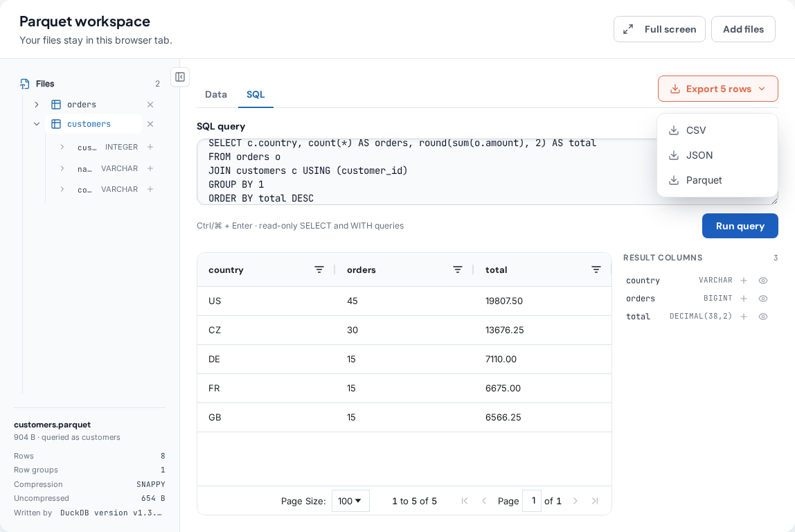Image resolution: width=795 pixels, height=532 pixels.
Task: Switch to the SQL tab
Action: point(256,94)
